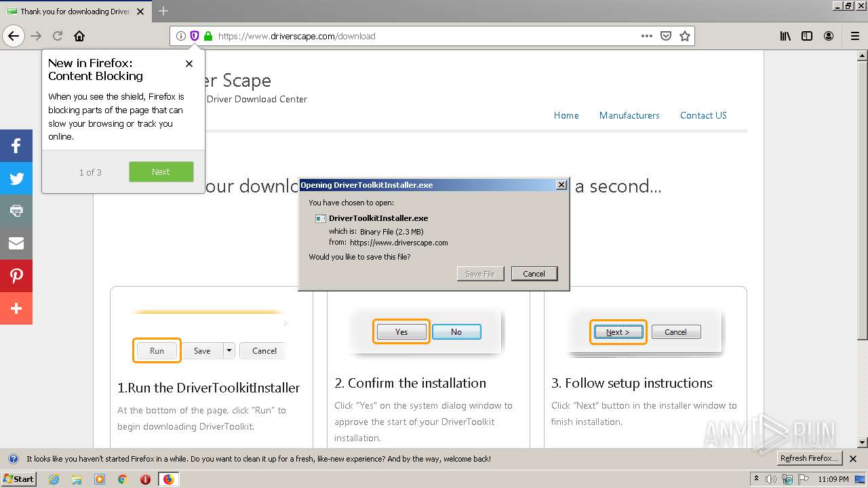Viewport: 868px width, 488px height.
Task: Open Windows Media Player from the taskbar
Action: (100, 479)
